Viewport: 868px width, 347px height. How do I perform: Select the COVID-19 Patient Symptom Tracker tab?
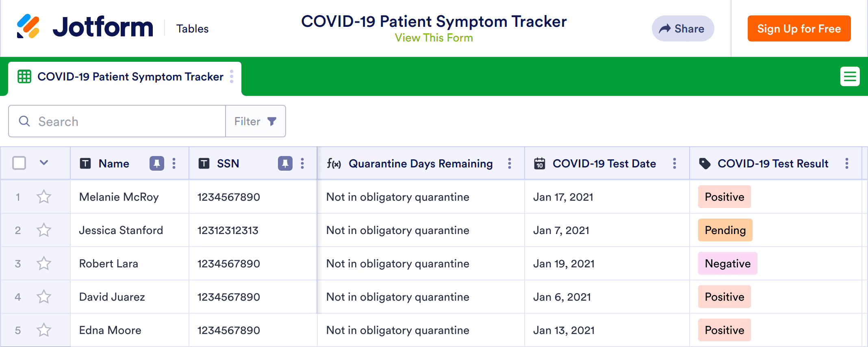(x=130, y=77)
